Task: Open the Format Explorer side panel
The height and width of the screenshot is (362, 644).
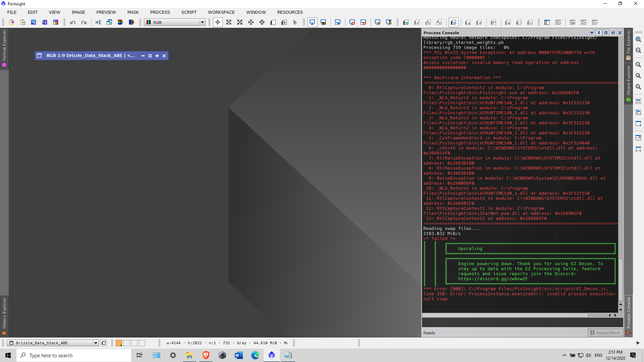Action: click(4, 49)
